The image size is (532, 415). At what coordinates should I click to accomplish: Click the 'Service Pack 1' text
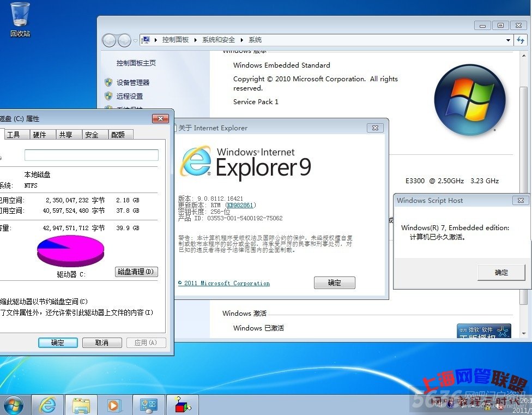coord(256,102)
